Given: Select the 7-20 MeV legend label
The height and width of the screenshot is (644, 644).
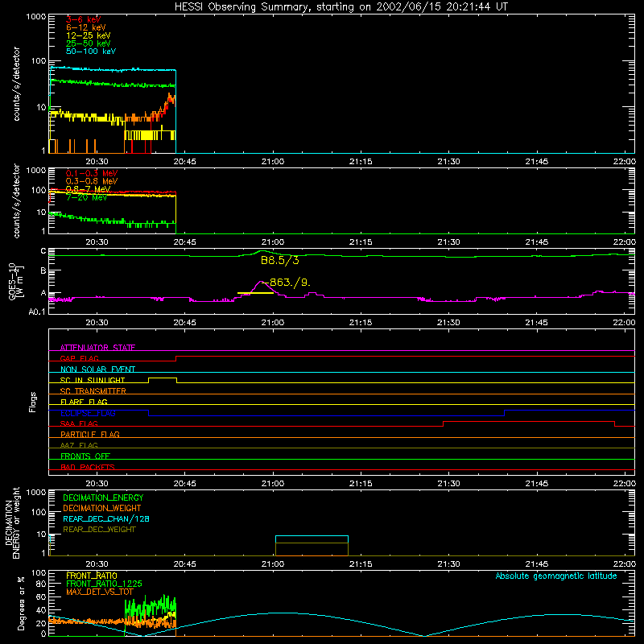Looking at the screenshot, I should tap(86, 197).
